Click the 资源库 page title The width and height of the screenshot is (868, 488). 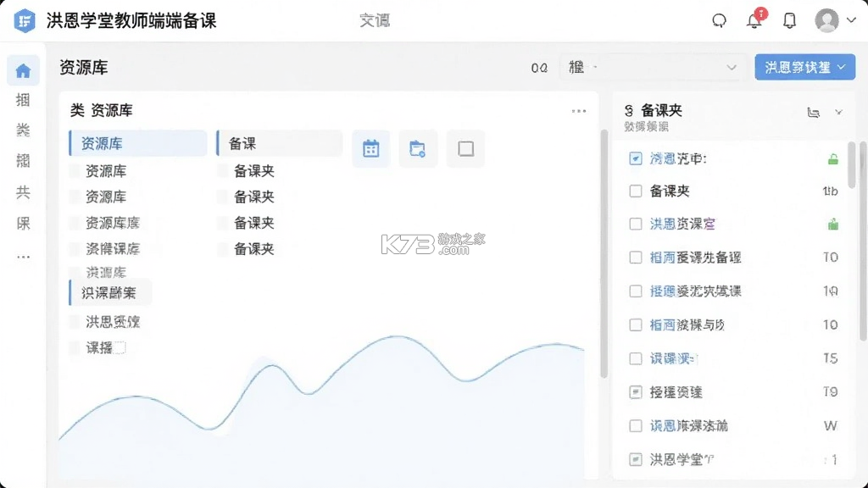84,68
